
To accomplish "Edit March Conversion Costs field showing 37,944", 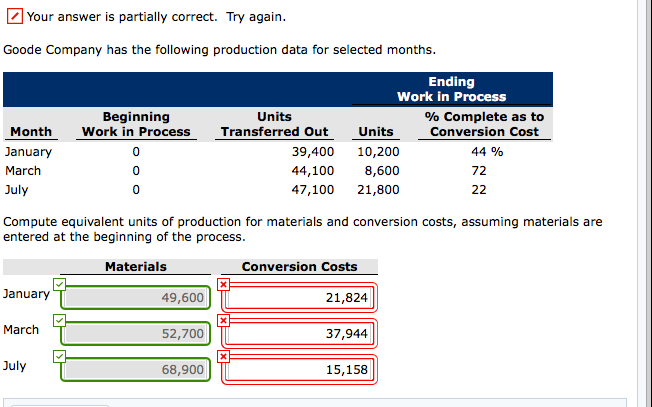I will point(300,334).
